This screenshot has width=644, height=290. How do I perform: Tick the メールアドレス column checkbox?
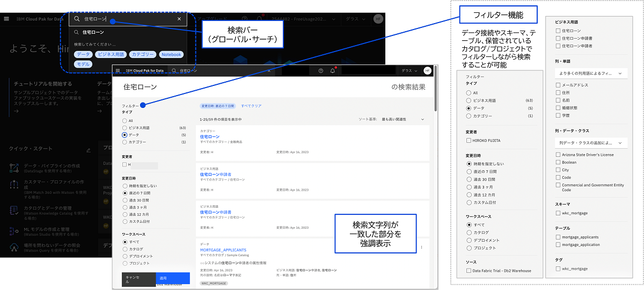pos(559,85)
